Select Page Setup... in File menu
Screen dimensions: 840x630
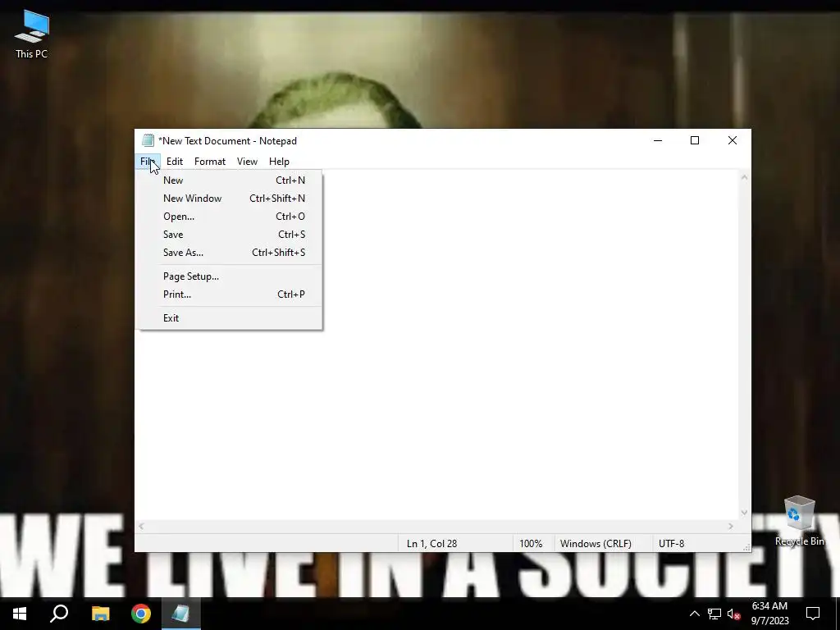pyautogui.click(x=231, y=276)
